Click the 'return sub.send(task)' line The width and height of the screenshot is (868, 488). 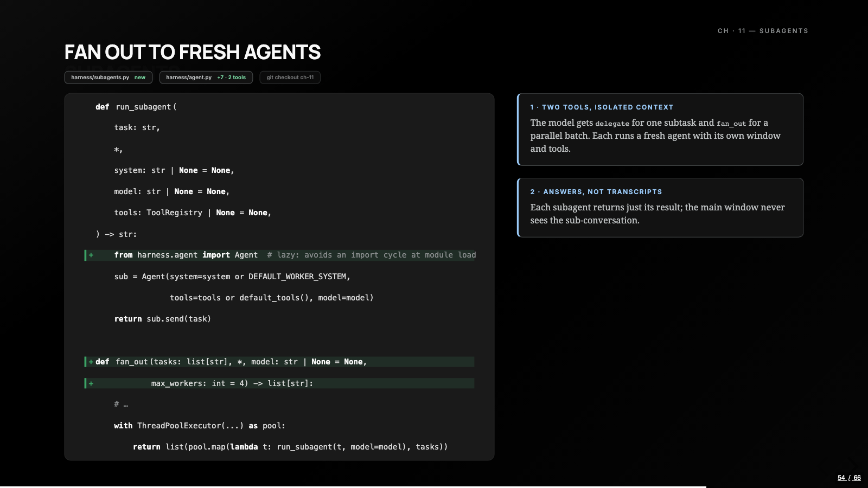point(163,319)
